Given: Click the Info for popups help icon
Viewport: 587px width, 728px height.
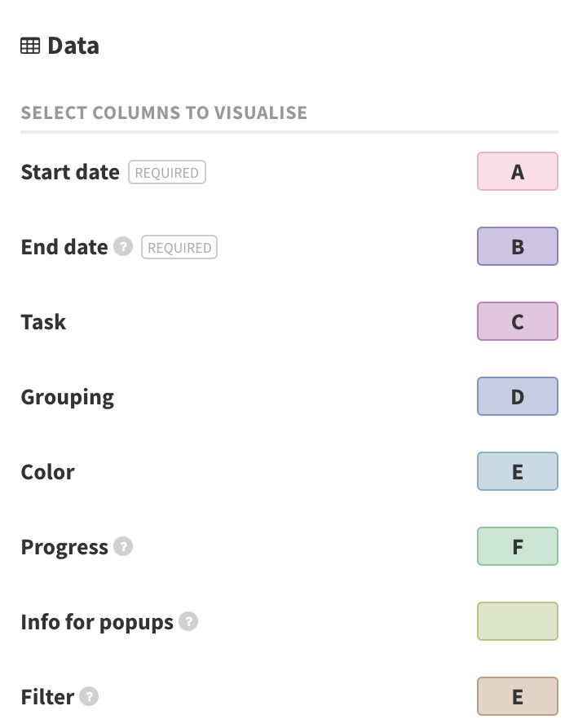Looking at the screenshot, I should 188,621.
